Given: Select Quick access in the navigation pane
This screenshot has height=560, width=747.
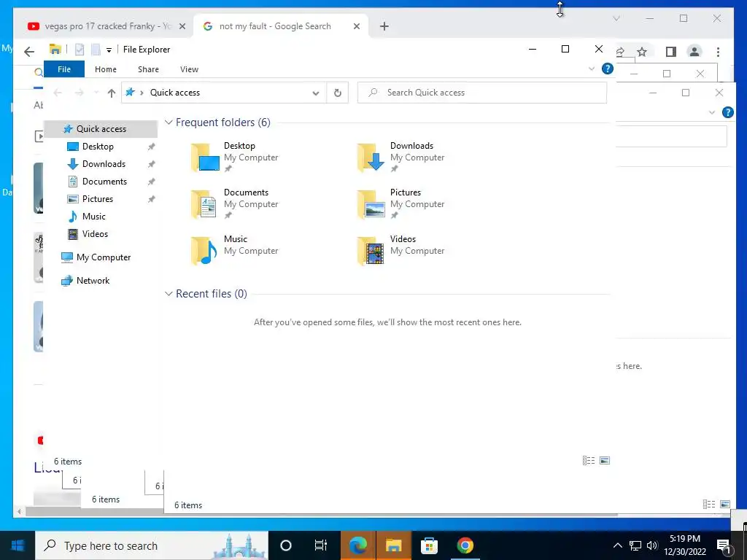Looking at the screenshot, I should [x=101, y=129].
